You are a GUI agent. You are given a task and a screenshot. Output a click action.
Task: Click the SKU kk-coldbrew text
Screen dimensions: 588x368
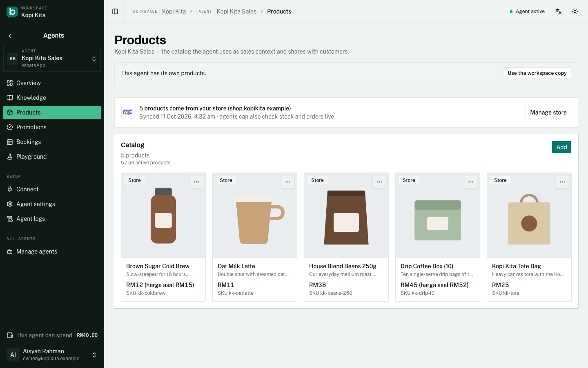146,293
